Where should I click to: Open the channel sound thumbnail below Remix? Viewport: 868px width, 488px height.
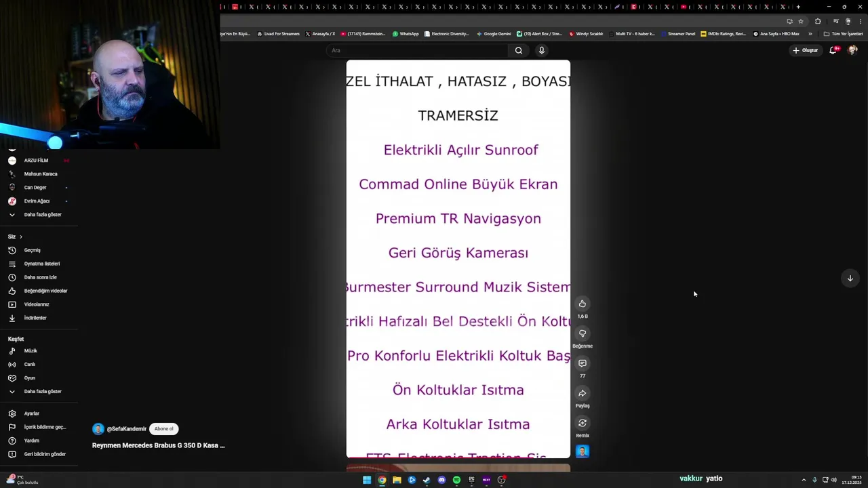point(583,451)
